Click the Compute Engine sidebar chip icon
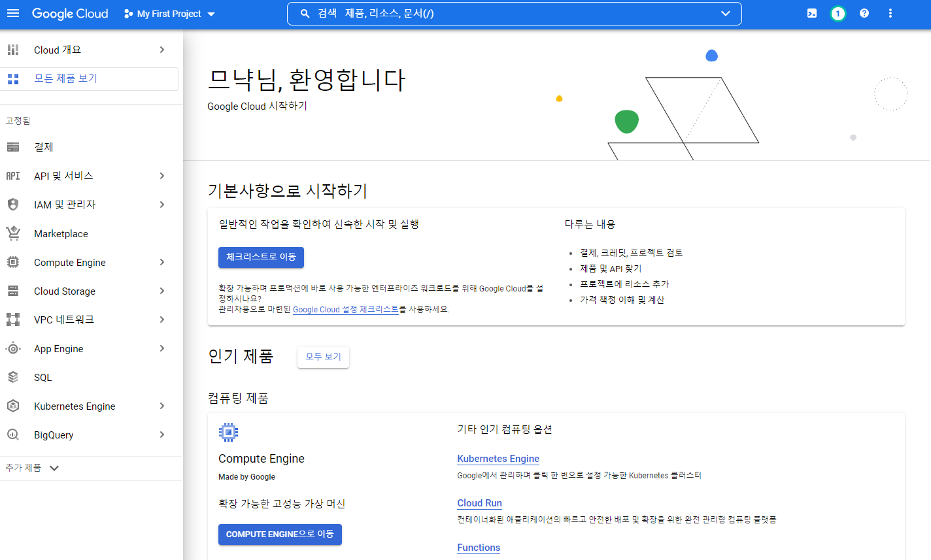 pos(13,262)
